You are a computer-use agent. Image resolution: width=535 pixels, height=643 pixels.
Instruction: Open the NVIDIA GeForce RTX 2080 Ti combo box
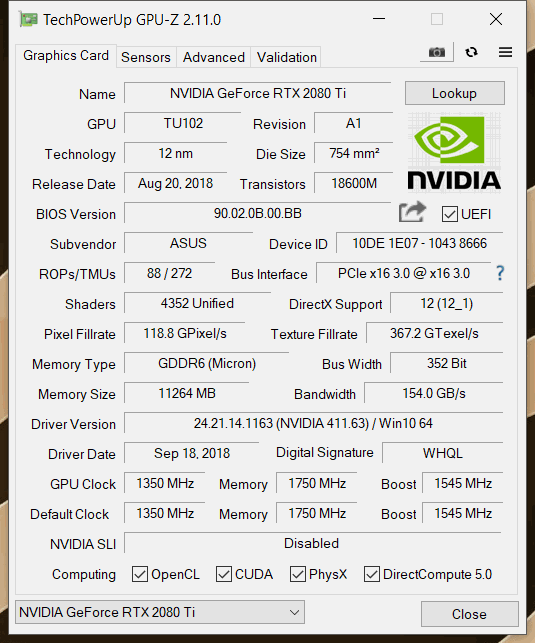tap(160, 612)
